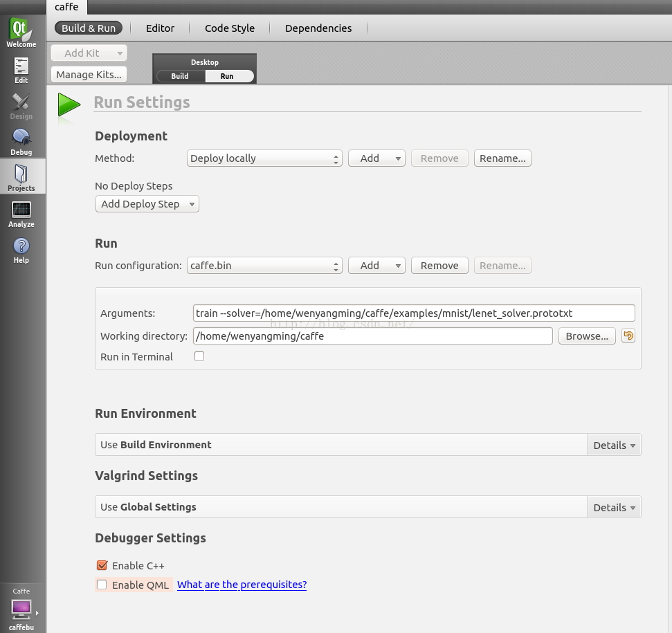672x633 pixels.
Task: Click the Deployment heading
Action: (131, 136)
